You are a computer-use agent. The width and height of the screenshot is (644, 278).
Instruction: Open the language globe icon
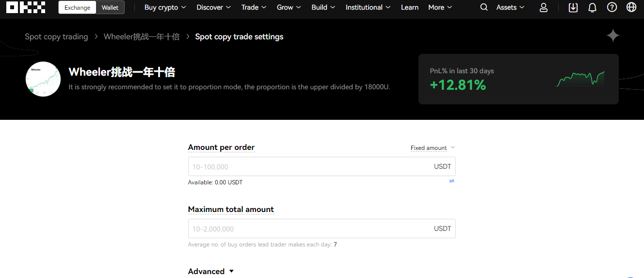631,7
